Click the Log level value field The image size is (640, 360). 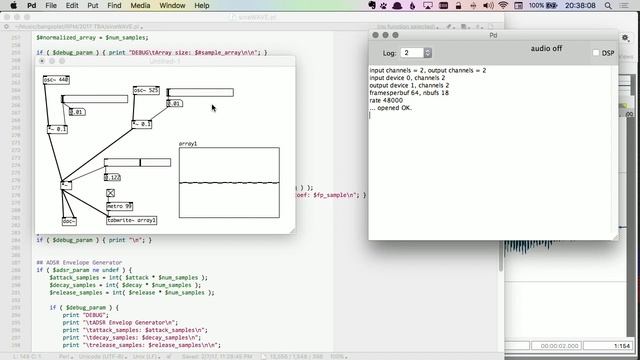point(412,53)
